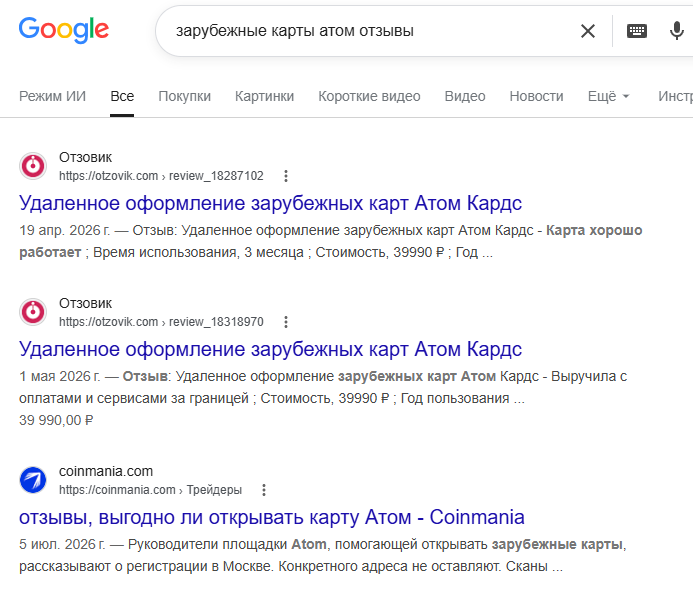
Task: Click date 1 мая 2026 г.
Action: (60, 376)
